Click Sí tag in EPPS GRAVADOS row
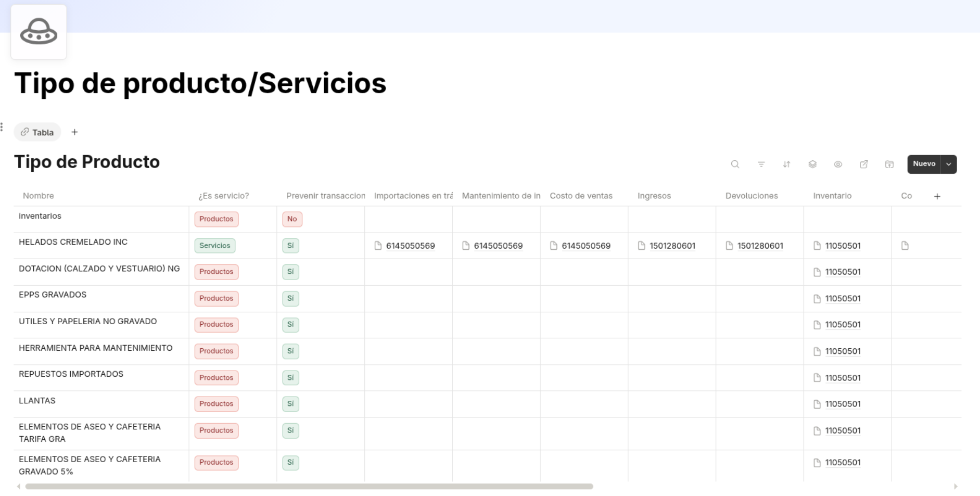The width and height of the screenshot is (980, 496). coord(290,298)
